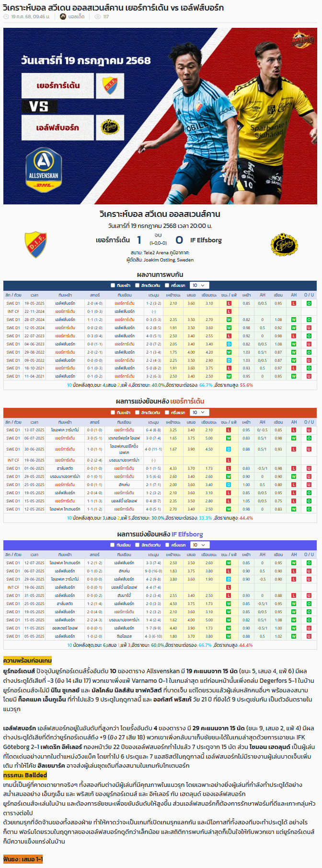Screen dimensions: 322x868
Task: Click the red L badge in 22-11-2024 row
Action: 229,311
